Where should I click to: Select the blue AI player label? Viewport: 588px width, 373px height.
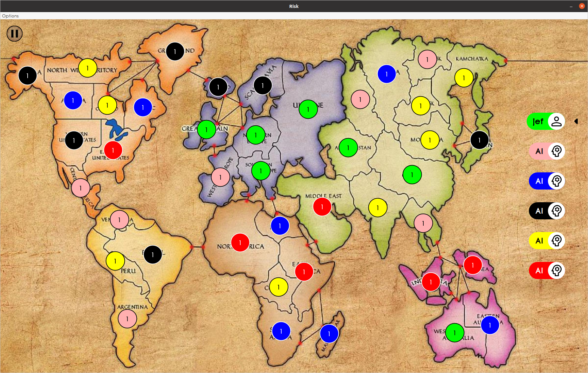(539, 181)
